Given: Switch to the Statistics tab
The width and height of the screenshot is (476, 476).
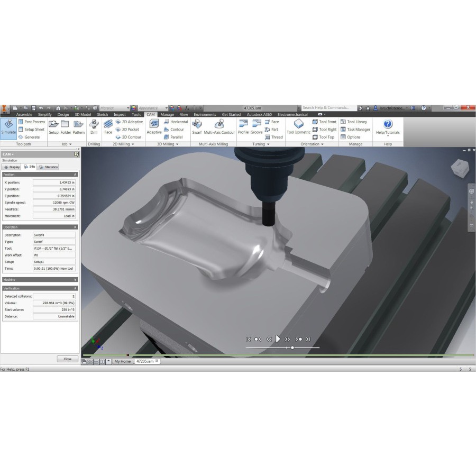Looking at the screenshot, I should point(48,167).
